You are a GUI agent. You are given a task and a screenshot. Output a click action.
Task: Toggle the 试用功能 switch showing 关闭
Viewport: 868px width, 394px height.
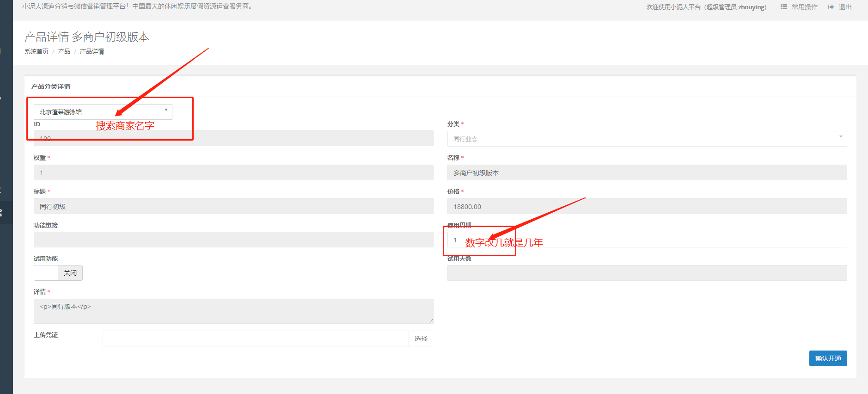[x=58, y=273]
